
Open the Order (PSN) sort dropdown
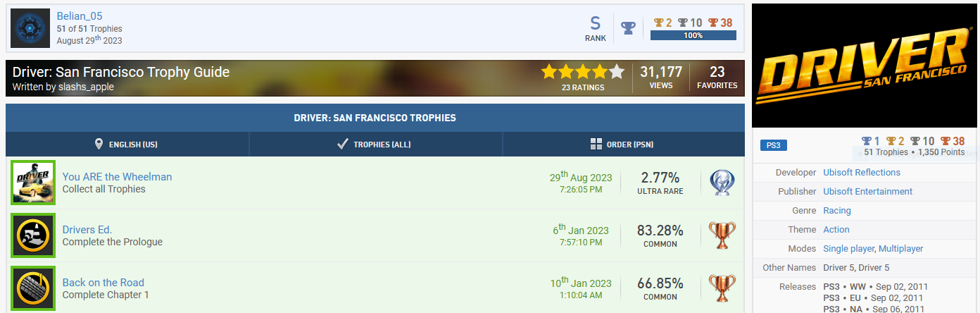click(x=623, y=145)
